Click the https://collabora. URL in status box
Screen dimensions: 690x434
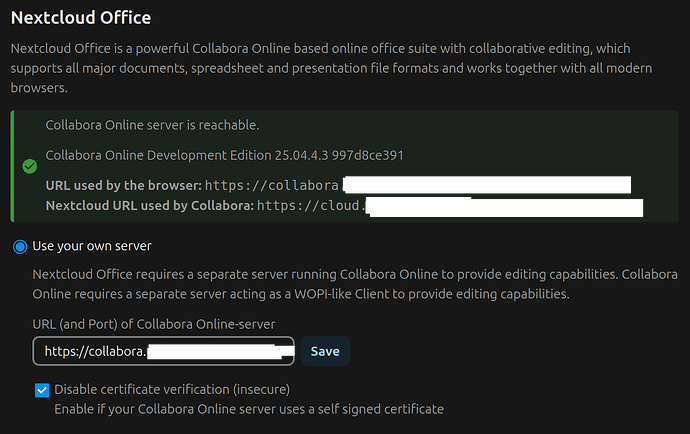272,185
